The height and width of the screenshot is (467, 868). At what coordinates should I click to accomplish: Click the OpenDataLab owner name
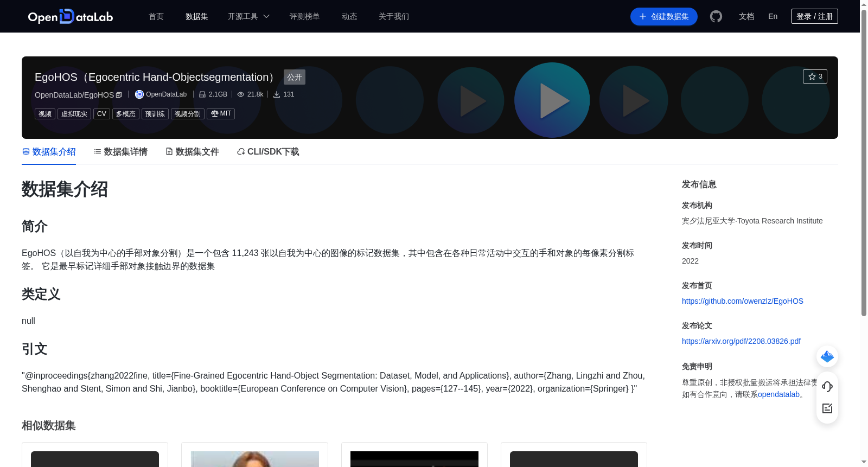click(166, 94)
